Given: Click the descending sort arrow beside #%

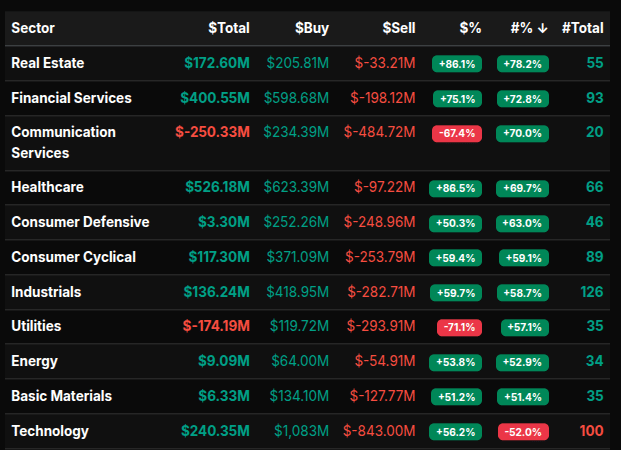Looking at the screenshot, I should pos(542,28).
